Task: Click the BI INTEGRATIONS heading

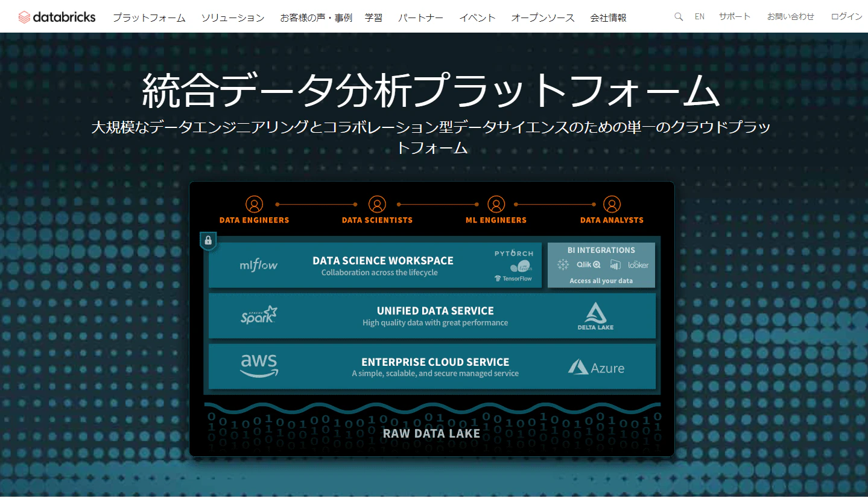Action: tap(601, 250)
